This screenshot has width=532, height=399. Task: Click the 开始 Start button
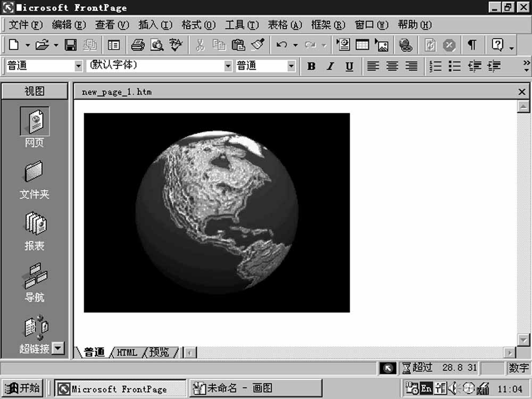[x=22, y=388]
